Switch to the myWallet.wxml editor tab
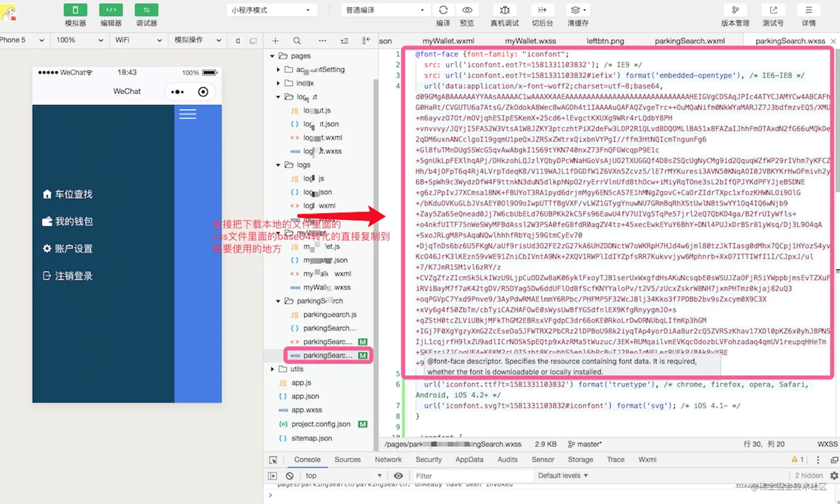The height and width of the screenshot is (504, 840). pyautogui.click(x=448, y=41)
